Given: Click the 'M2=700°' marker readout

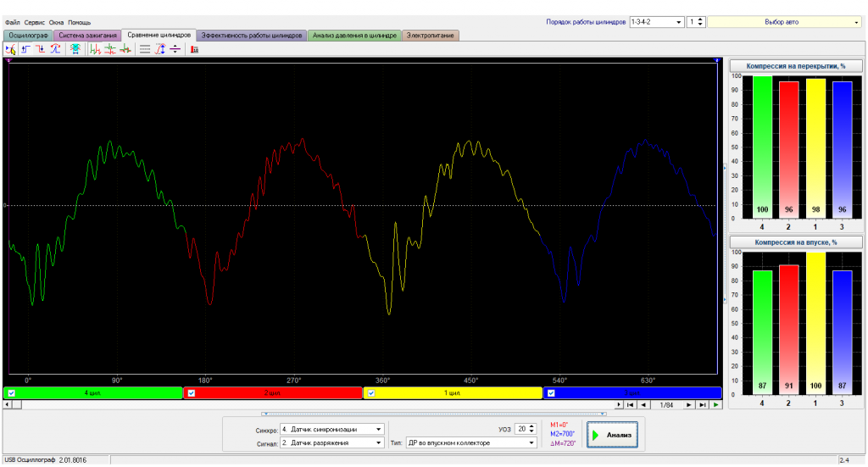Looking at the screenshot, I should coord(563,434).
